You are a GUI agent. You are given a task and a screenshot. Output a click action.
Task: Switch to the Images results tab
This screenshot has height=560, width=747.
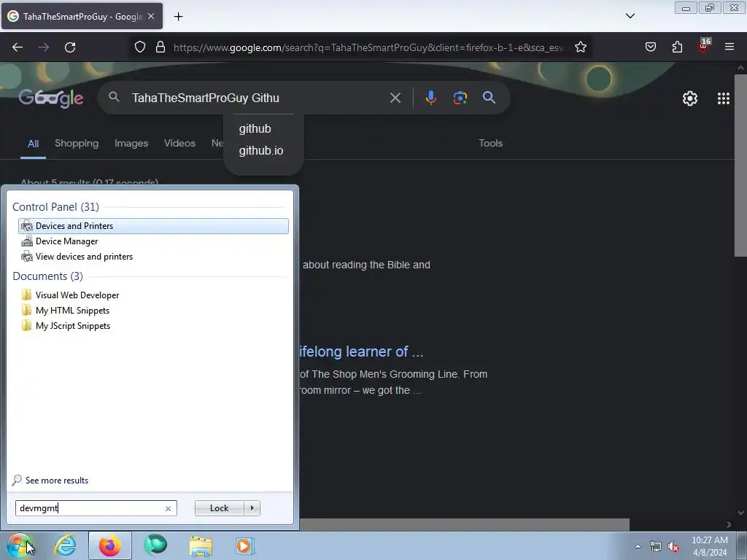tap(131, 144)
